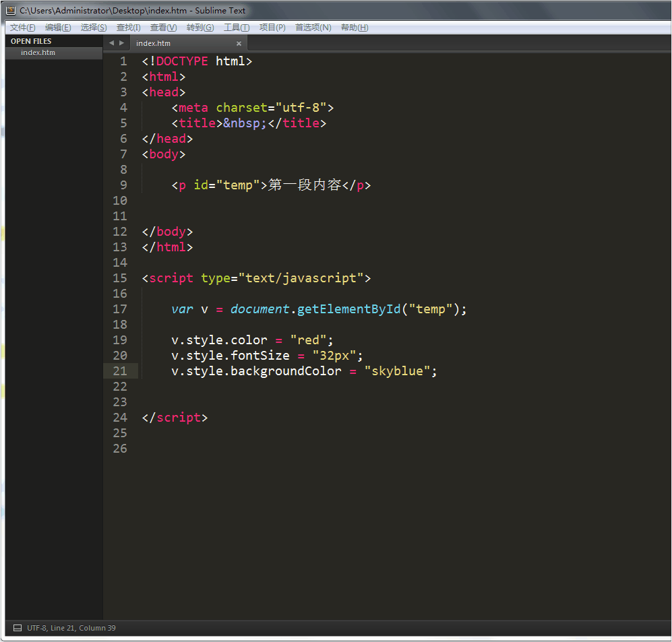Click the var keyword on line 17
The image size is (672, 642).
pyautogui.click(x=182, y=309)
